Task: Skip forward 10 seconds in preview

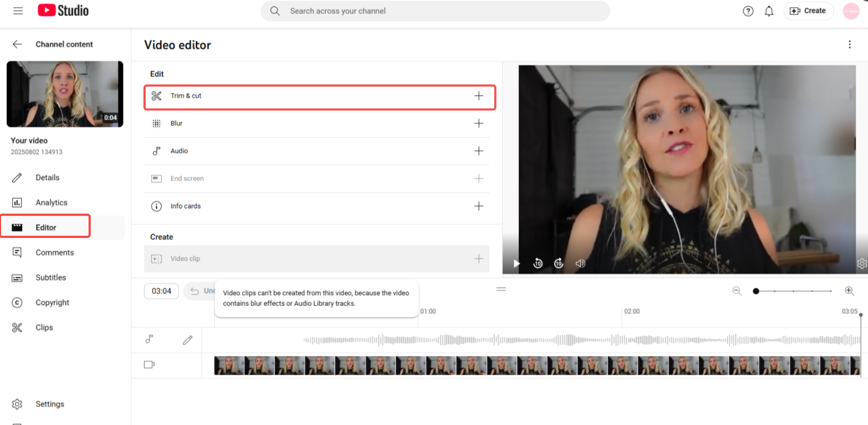Action: [559, 263]
